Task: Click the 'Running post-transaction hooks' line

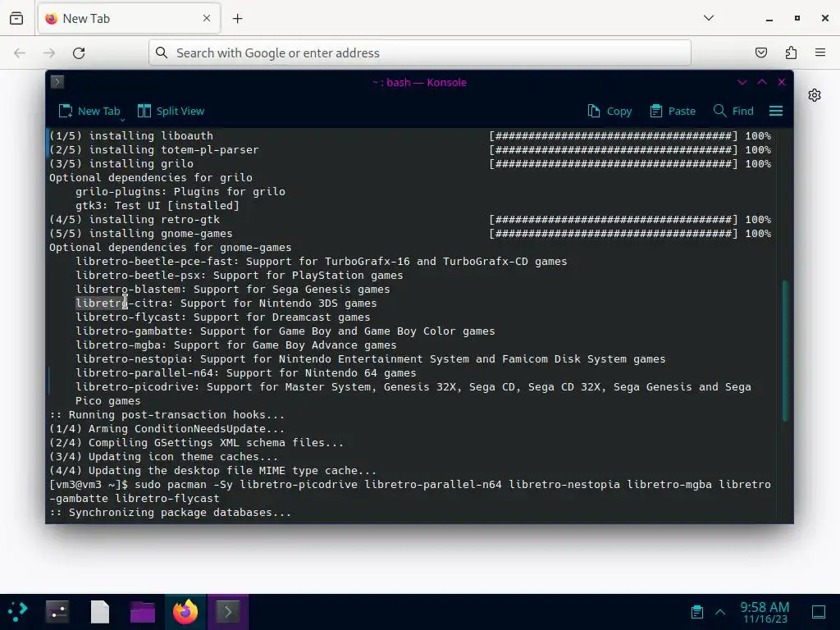Action: pyautogui.click(x=167, y=414)
